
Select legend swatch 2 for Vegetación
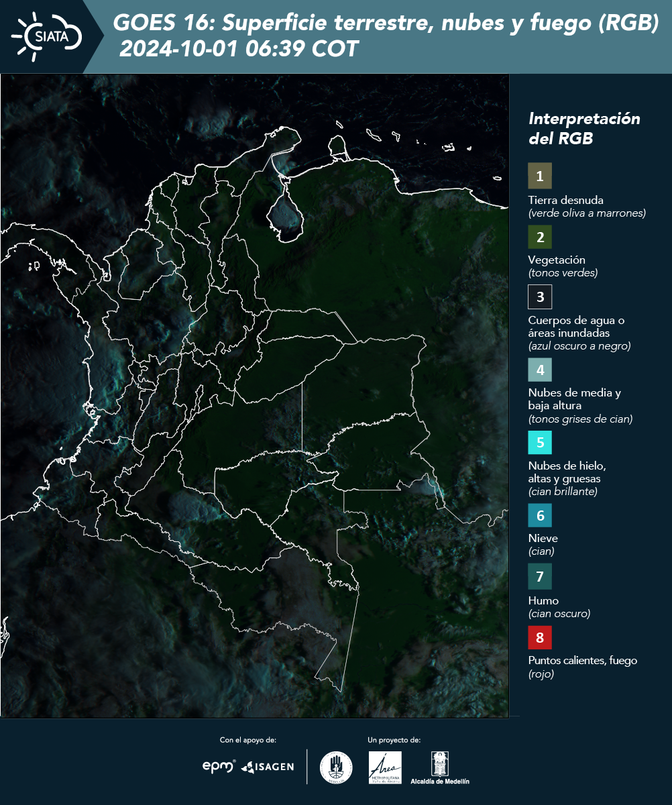[540, 236]
